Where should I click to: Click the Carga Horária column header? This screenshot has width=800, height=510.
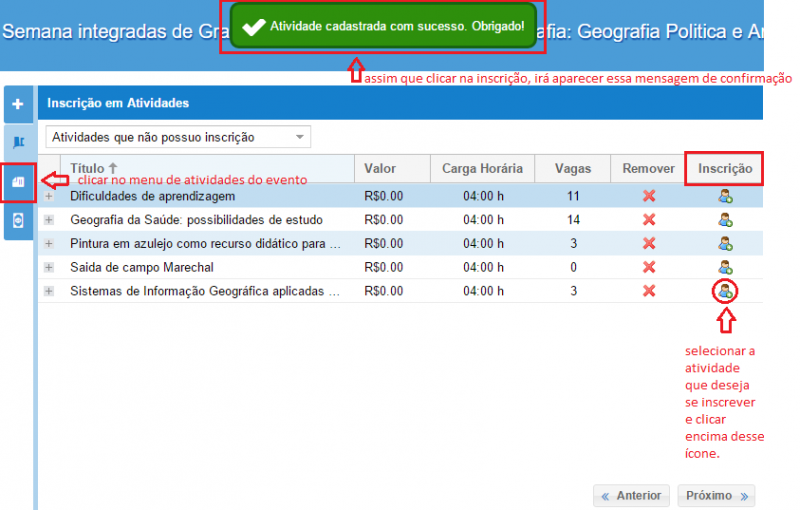click(483, 169)
